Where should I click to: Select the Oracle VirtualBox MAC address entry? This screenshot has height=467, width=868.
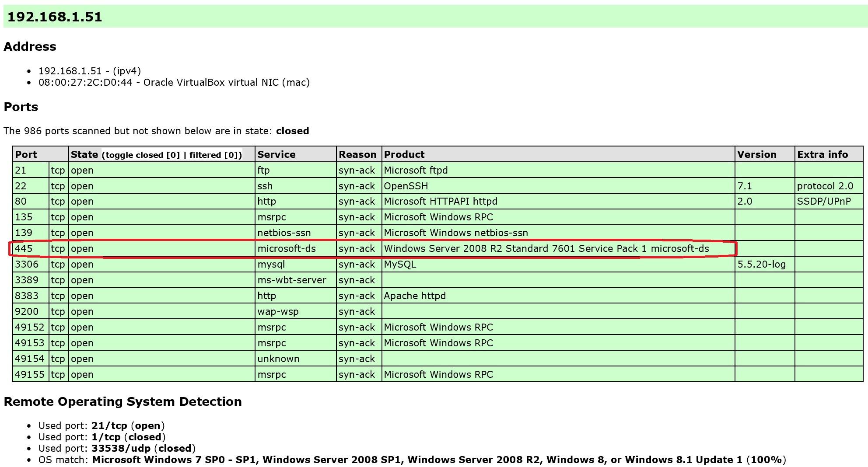pos(175,82)
